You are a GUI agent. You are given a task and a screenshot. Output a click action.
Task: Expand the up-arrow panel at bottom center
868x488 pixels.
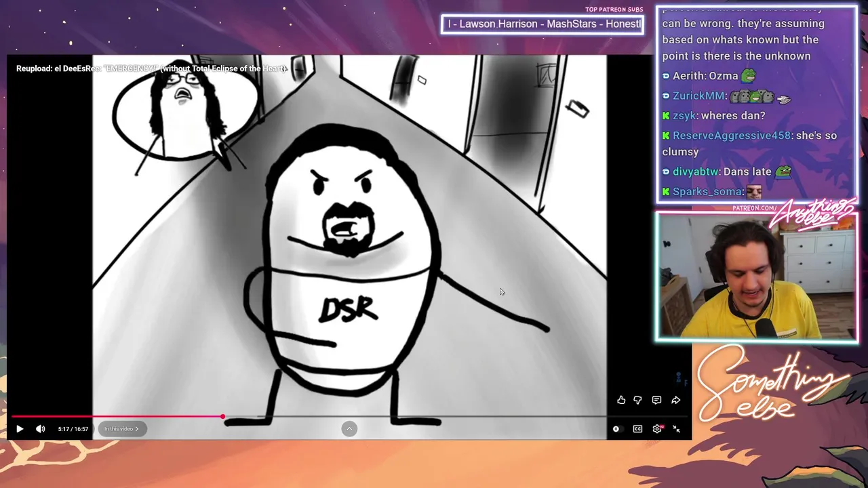coord(349,428)
